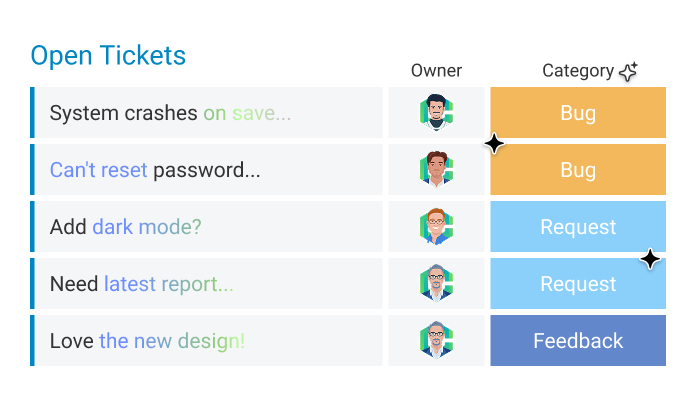
Task: Open owner avatar for System crashes ticket
Action: [x=436, y=112]
